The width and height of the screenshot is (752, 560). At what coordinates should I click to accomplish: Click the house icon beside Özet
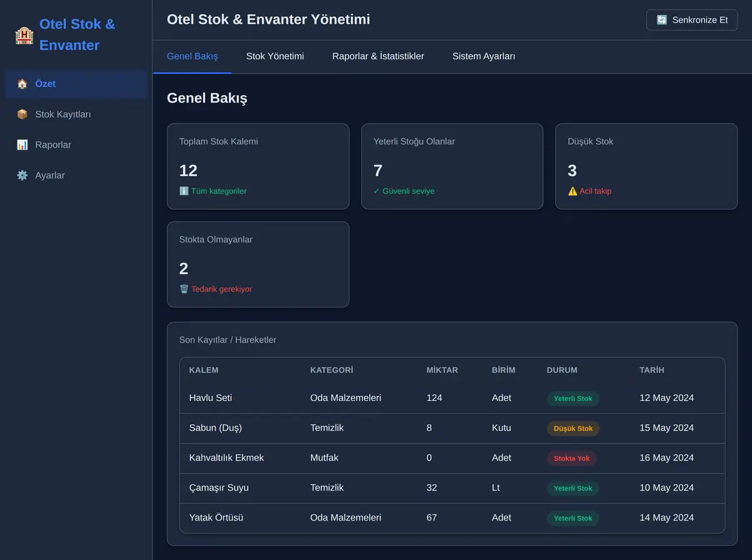[23, 84]
